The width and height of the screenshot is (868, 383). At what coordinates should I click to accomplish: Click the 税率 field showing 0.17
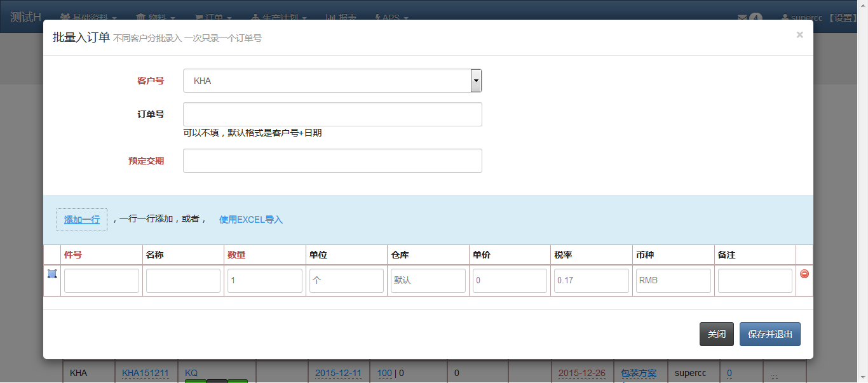591,281
